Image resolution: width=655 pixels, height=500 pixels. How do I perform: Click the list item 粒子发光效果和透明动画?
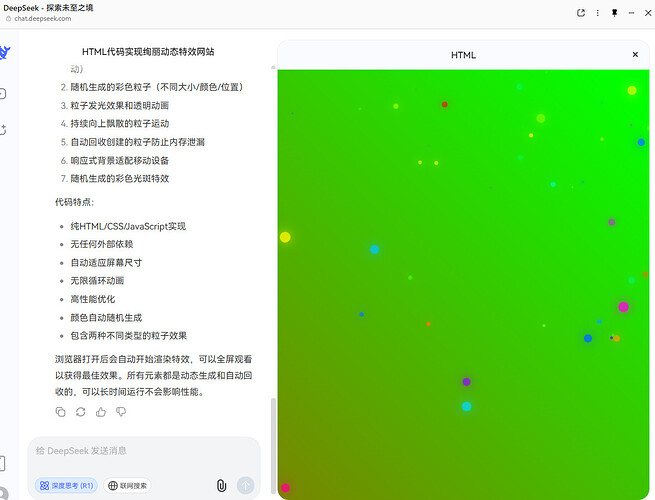119,106
